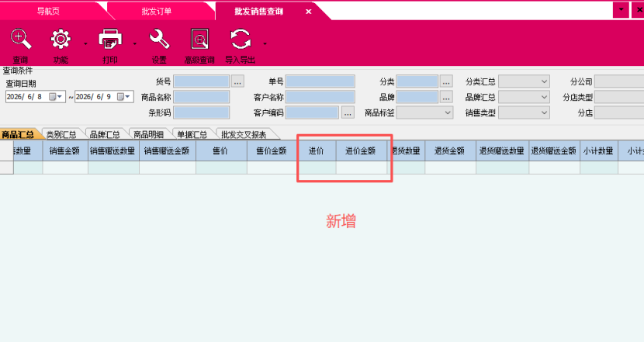644x342 pixels.
Task: Click the 销售赠送金额 column header
Action: tap(168, 150)
